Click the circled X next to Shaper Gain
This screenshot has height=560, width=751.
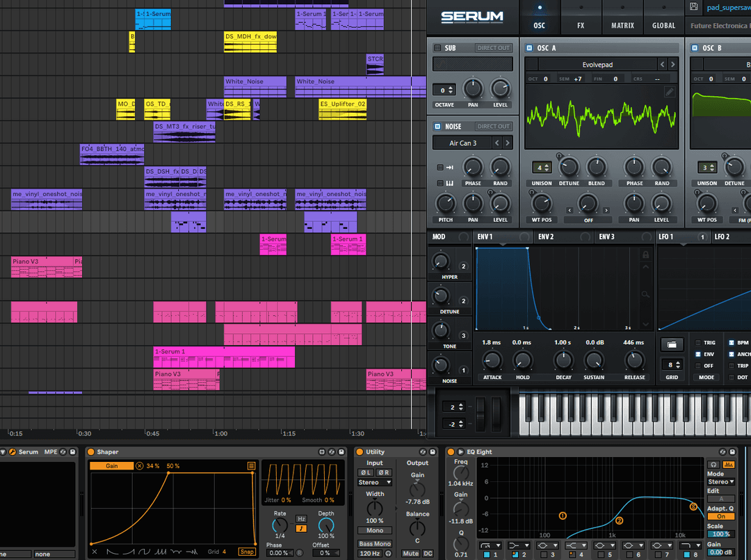139,465
